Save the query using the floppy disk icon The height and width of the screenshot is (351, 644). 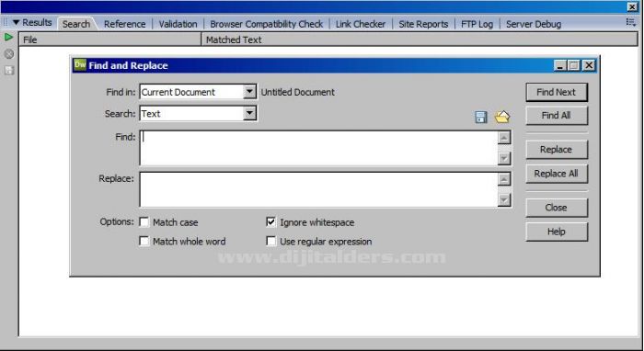481,118
